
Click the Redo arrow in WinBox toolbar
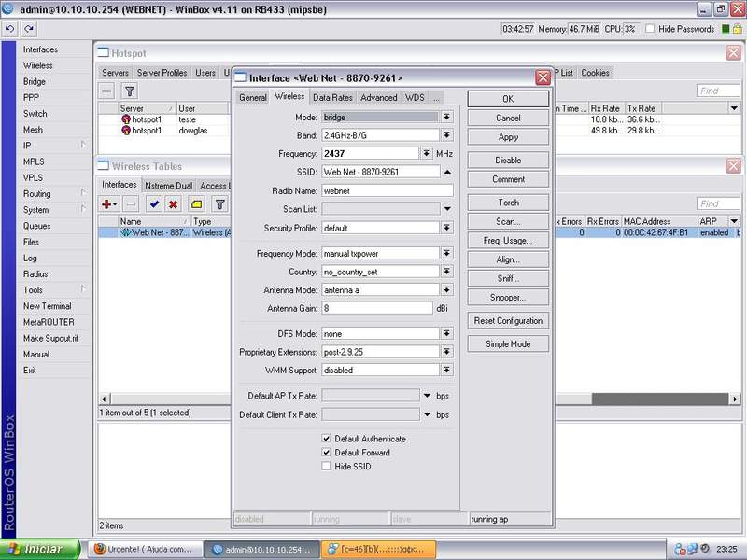(x=29, y=29)
